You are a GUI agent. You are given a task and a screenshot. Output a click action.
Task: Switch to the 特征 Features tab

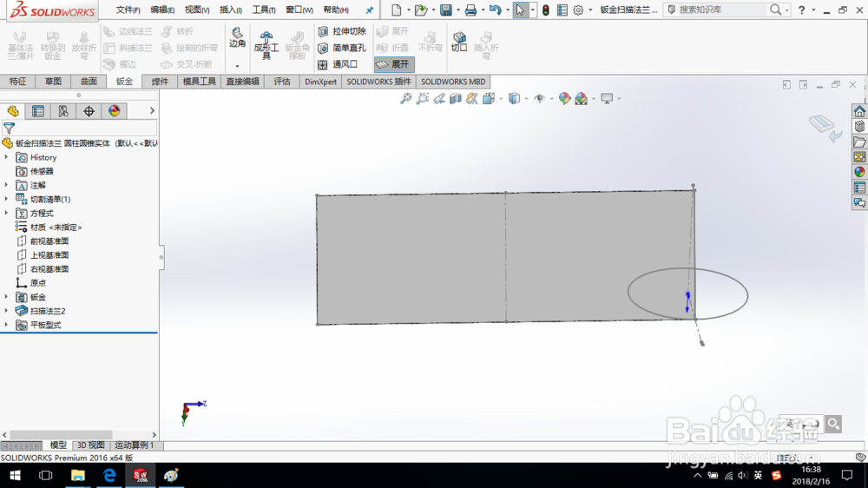pos(17,82)
